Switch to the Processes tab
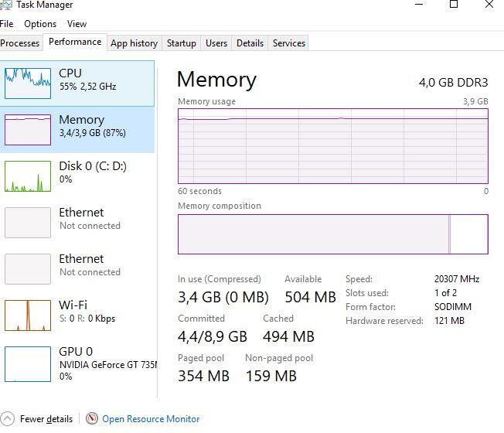 pyautogui.click(x=20, y=43)
